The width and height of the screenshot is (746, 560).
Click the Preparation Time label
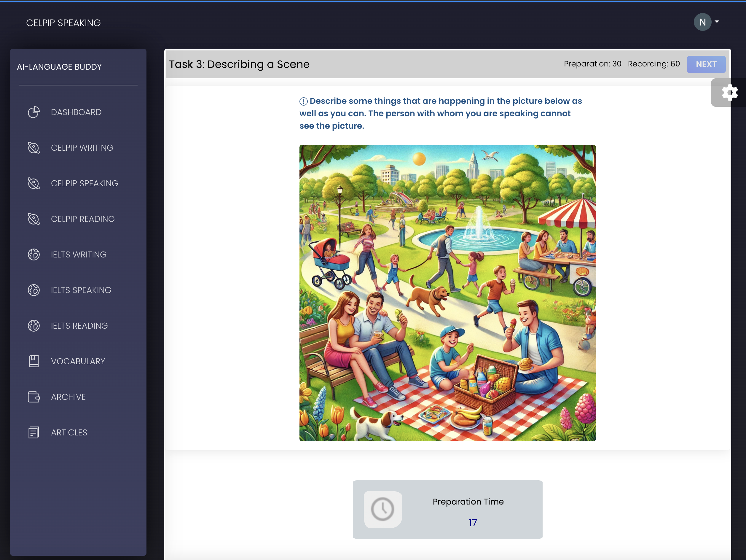468,502
